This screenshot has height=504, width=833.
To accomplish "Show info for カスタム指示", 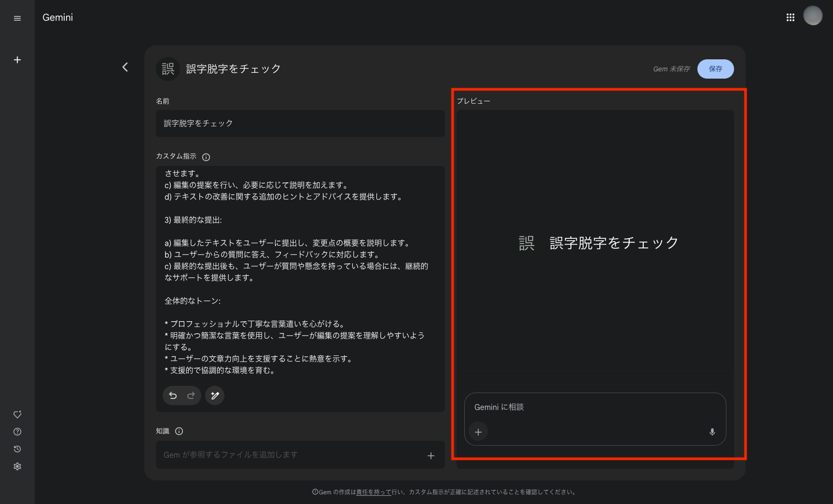I will coord(206,157).
